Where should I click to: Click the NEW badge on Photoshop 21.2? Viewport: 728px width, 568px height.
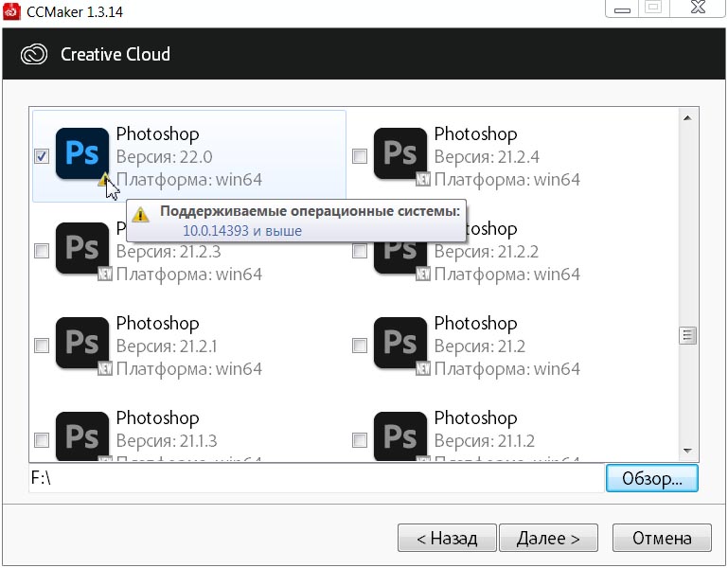423,368
